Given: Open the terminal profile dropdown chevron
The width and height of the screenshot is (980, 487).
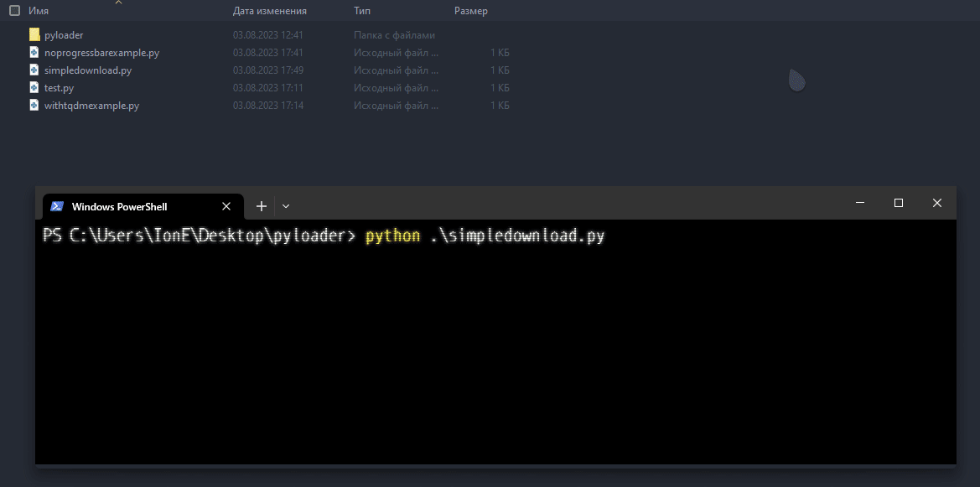Looking at the screenshot, I should (286, 205).
